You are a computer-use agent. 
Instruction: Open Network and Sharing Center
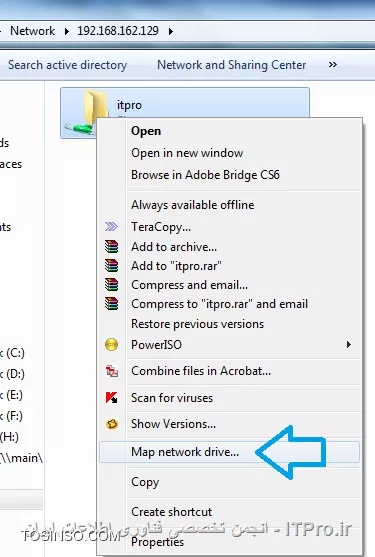232,65
